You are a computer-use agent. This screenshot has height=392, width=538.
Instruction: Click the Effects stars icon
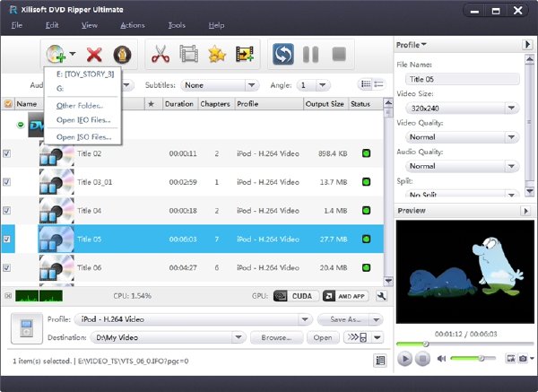[217, 54]
